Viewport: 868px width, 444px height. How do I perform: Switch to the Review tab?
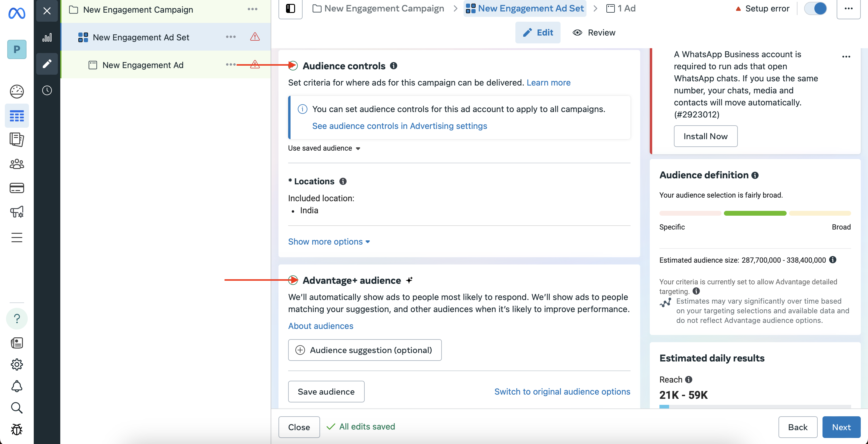594,32
